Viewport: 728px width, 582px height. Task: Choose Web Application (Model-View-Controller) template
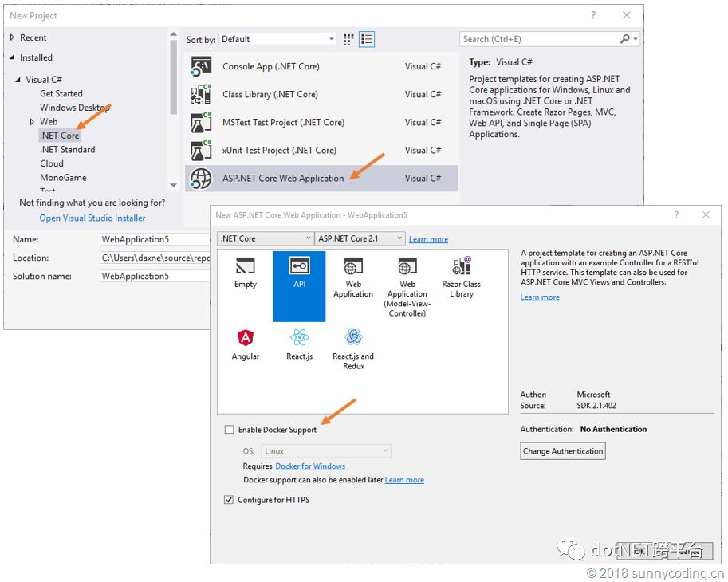[x=407, y=286]
